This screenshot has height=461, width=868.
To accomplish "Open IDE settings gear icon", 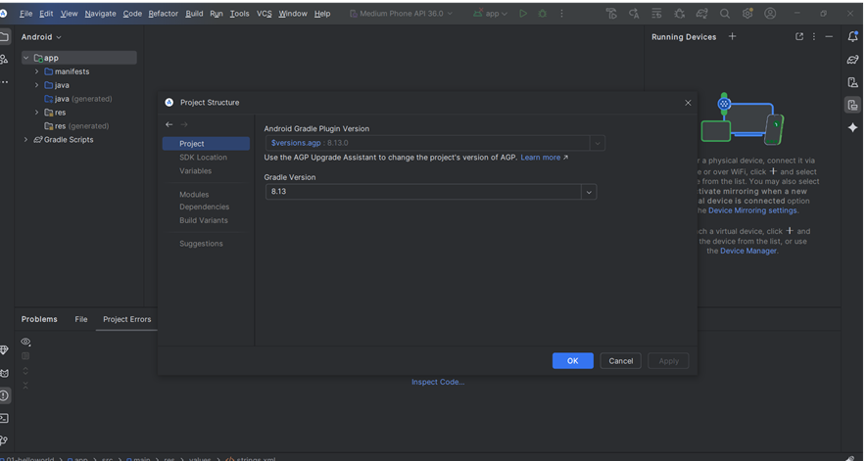I will pos(747,14).
